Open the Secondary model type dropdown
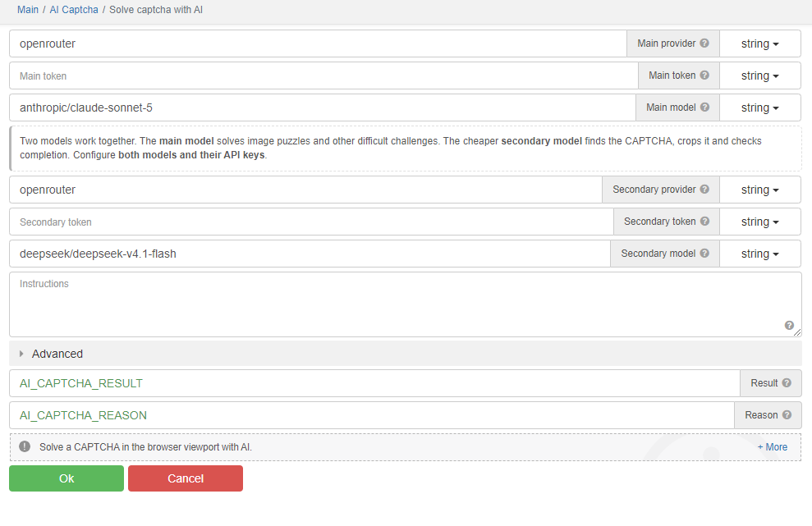The image size is (812, 526). pyautogui.click(x=759, y=254)
